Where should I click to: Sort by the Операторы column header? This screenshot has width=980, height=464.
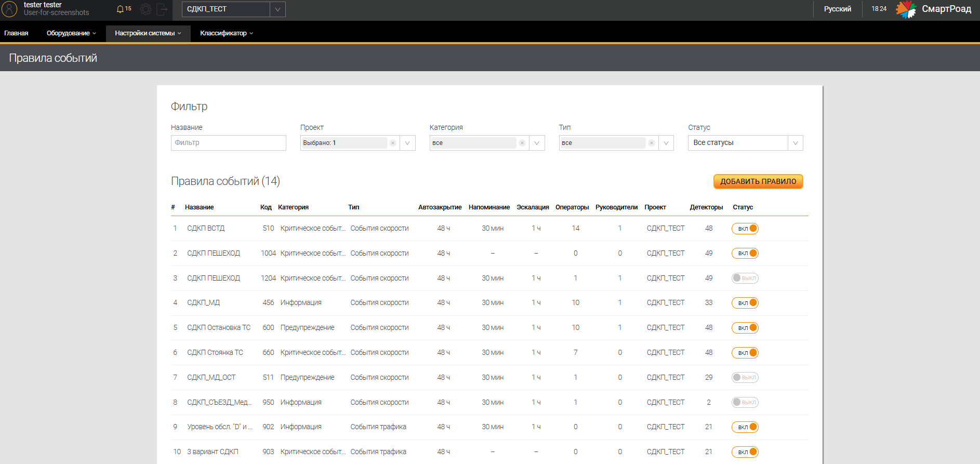[x=572, y=207]
